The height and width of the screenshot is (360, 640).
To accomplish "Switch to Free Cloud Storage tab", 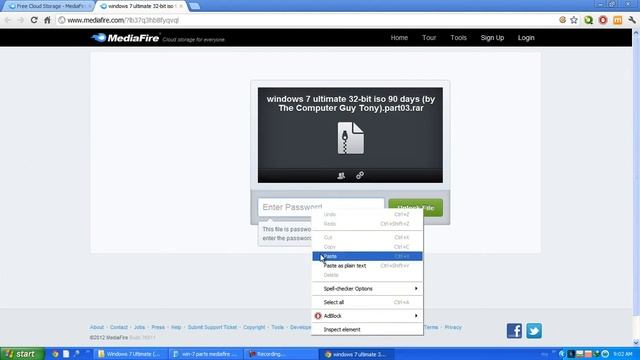I will [x=48, y=6].
